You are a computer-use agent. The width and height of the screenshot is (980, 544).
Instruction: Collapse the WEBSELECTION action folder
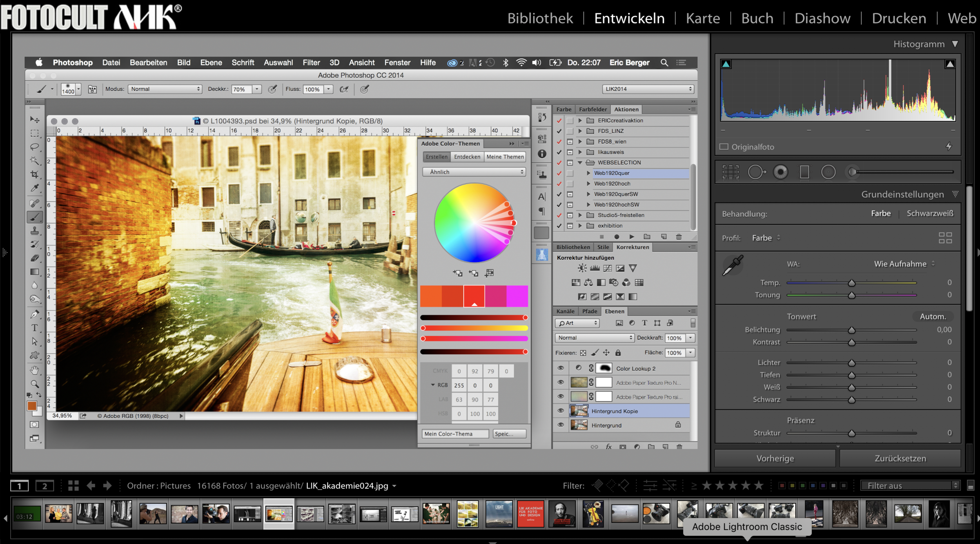pos(580,163)
